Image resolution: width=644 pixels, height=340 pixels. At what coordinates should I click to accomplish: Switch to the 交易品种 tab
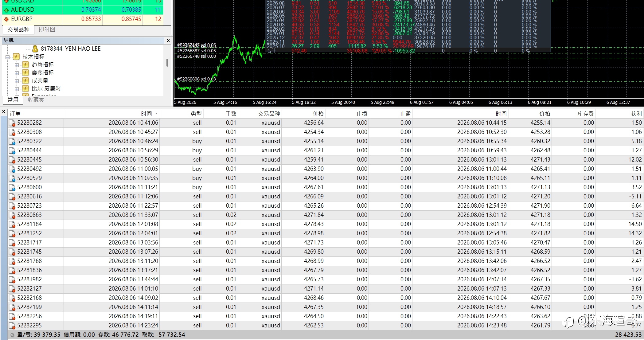(x=18, y=29)
